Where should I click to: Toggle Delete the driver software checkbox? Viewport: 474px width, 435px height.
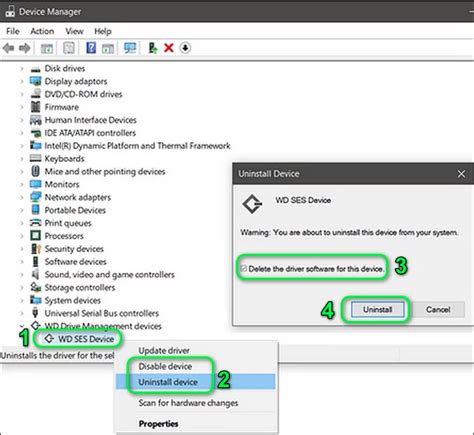click(243, 268)
